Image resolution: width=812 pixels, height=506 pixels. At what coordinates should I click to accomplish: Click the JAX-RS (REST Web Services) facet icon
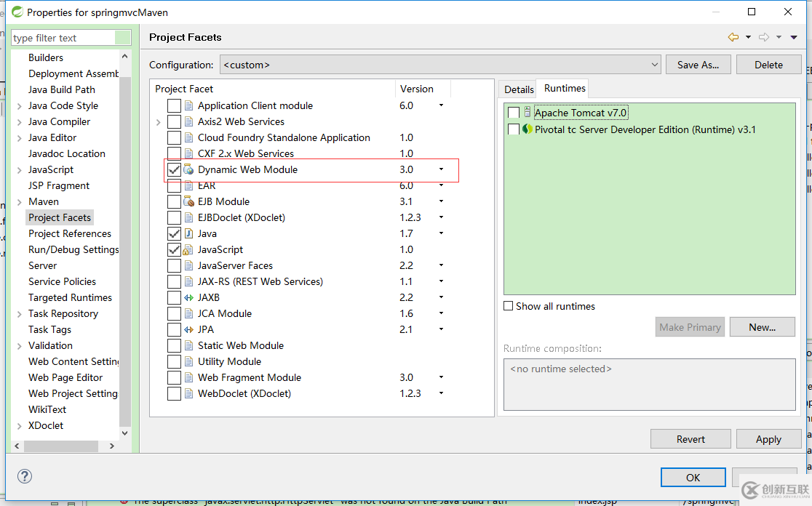click(x=189, y=282)
